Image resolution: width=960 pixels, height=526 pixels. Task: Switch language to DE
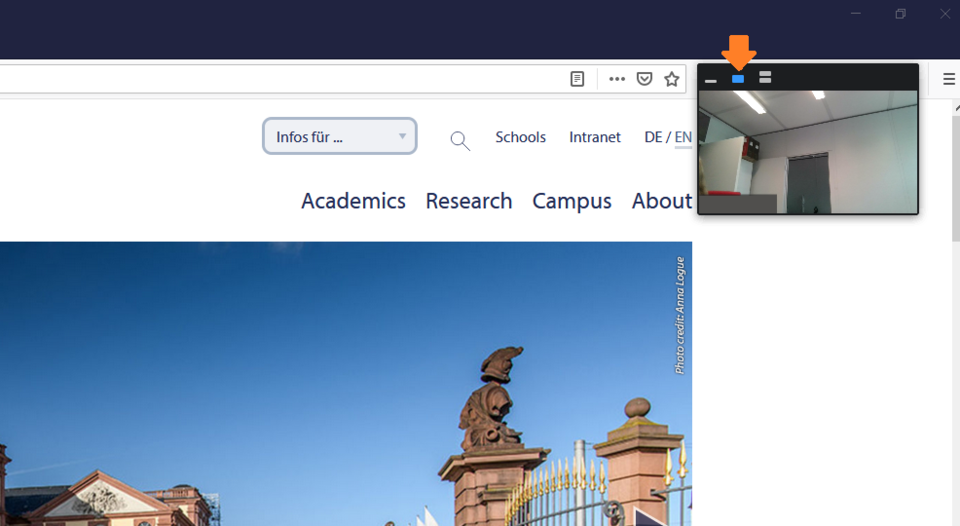[x=653, y=137]
